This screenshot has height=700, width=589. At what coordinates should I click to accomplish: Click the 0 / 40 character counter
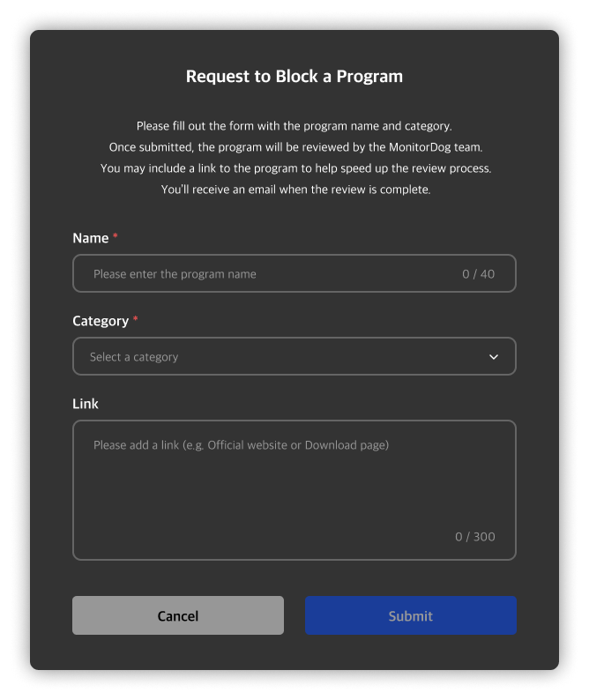pyautogui.click(x=478, y=274)
